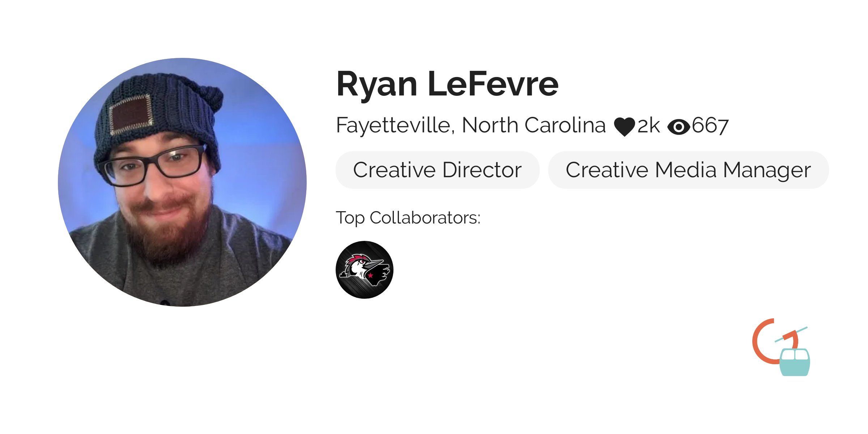Click the teal gondola cabin logo
This screenshot has width=868, height=434.
pos(795,362)
